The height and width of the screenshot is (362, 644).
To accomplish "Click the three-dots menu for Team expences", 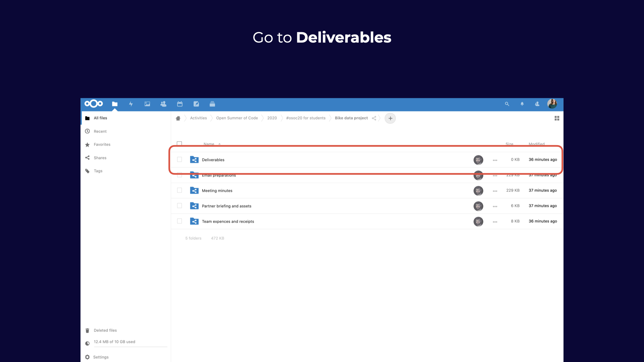I will click(x=495, y=221).
